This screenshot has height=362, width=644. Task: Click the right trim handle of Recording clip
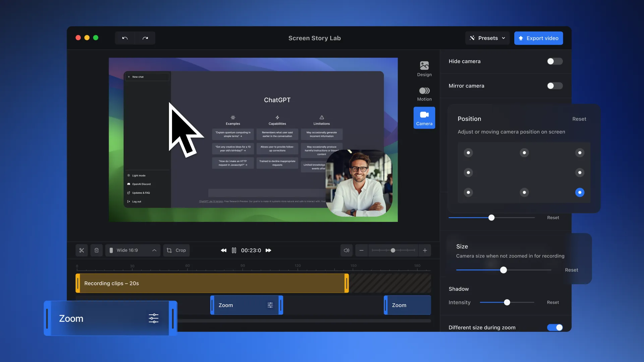tap(347, 283)
